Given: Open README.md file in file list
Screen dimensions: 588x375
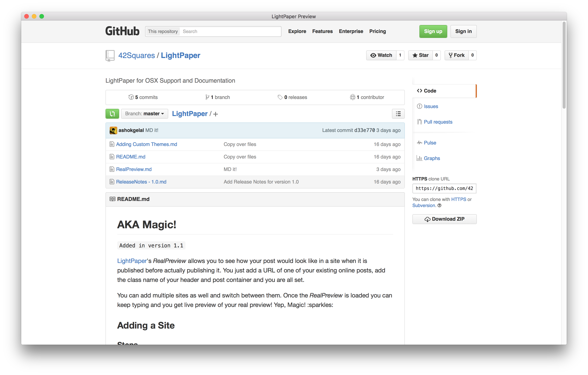Looking at the screenshot, I should pos(131,157).
